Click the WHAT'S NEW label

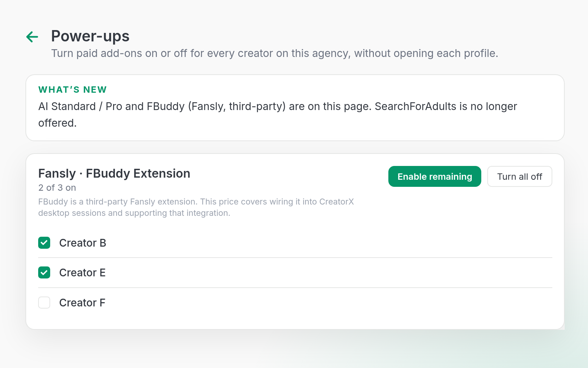(72, 90)
